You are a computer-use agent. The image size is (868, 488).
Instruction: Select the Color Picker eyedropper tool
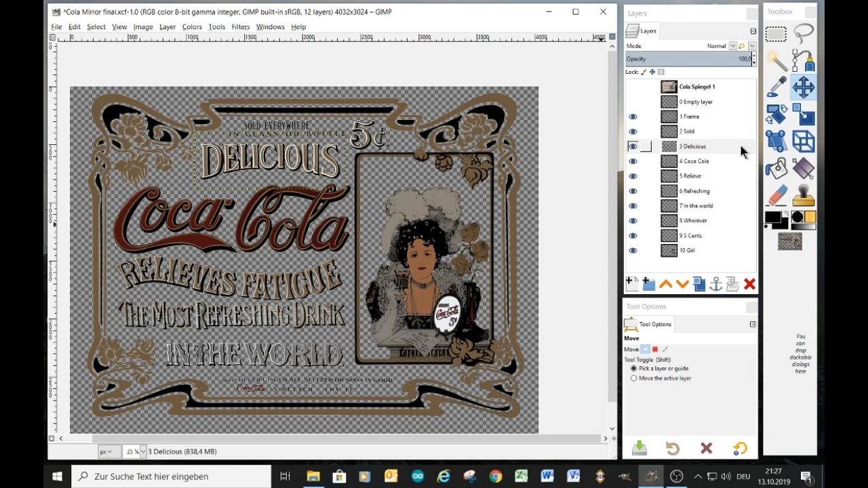[776, 87]
